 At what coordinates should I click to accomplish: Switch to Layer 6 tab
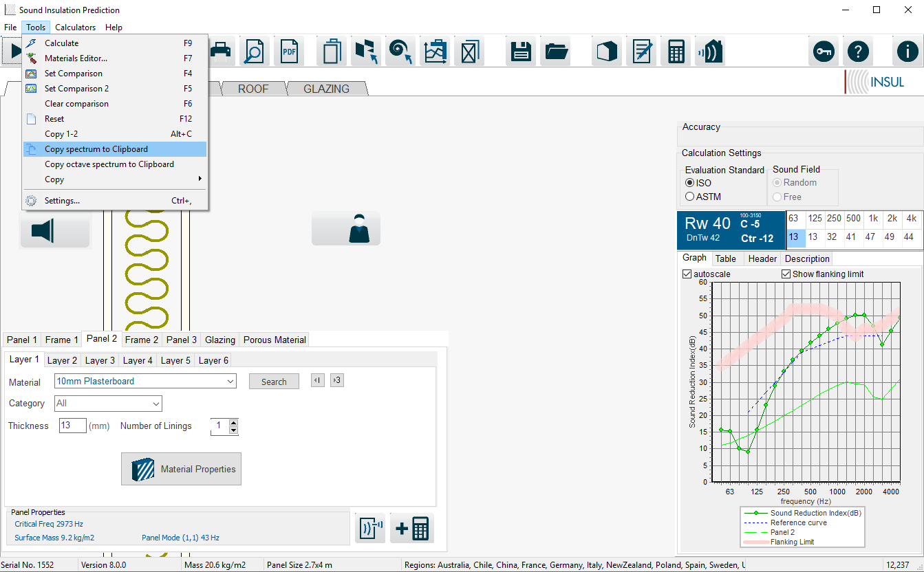click(x=213, y=360)
